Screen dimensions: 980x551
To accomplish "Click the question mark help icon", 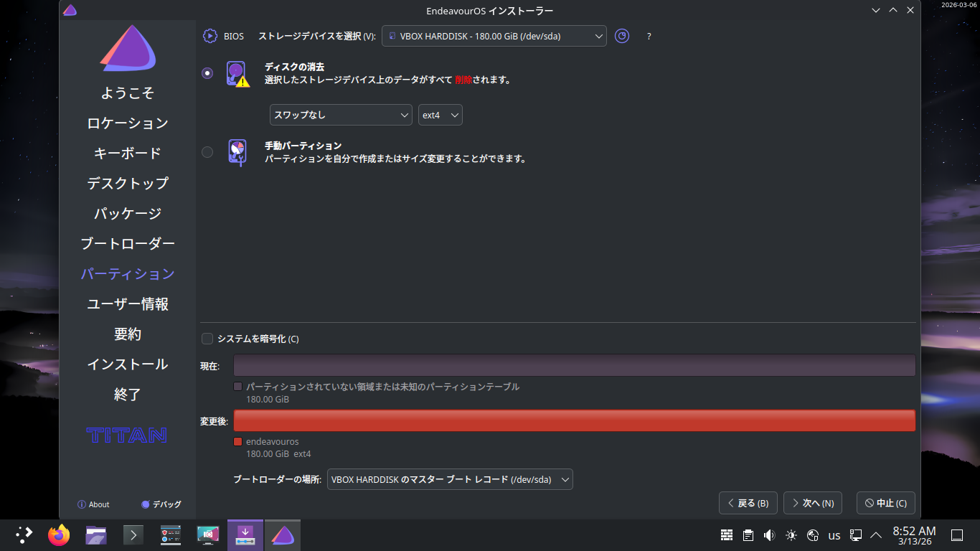I will point(649,36).
